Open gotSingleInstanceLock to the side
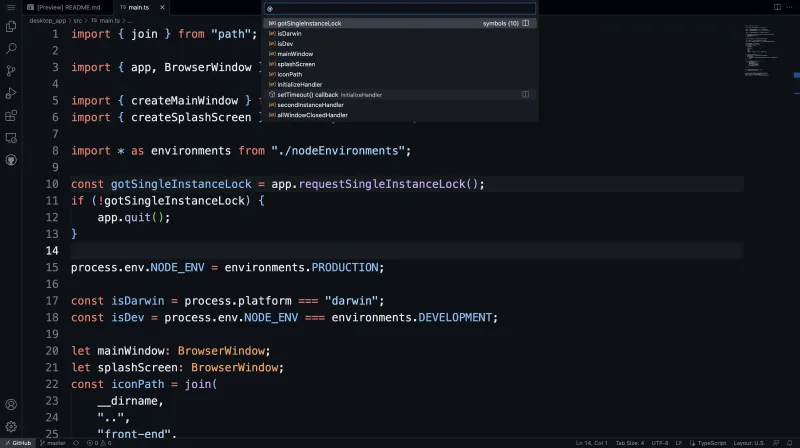The height and width of the screenshot is (448, 800). [x=526, y=23]
